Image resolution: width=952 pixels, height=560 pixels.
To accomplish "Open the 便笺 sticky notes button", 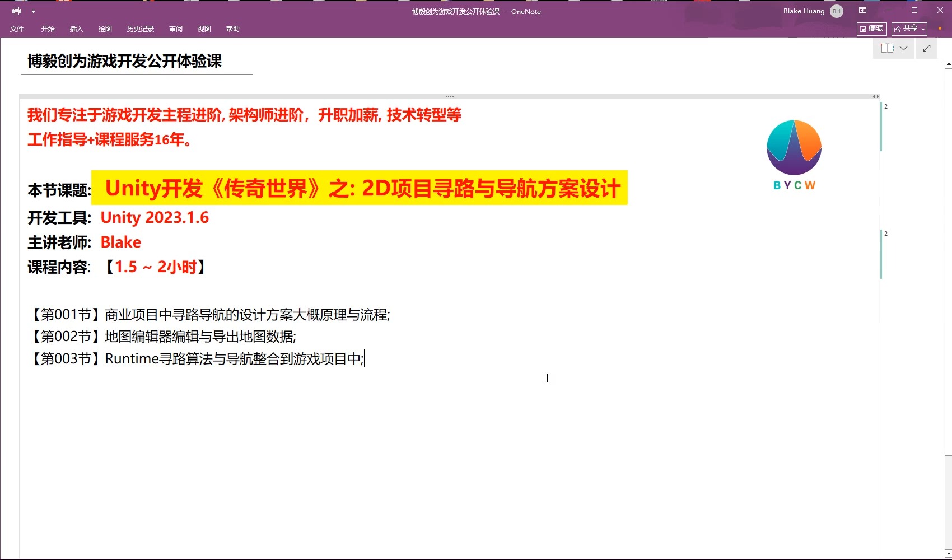I will [871, 29].
